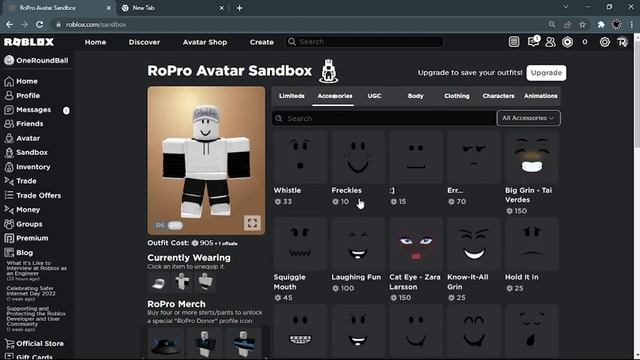640x360 pixels.
Task: Switch to the Limiteds tab
Action: click(291, 96)
